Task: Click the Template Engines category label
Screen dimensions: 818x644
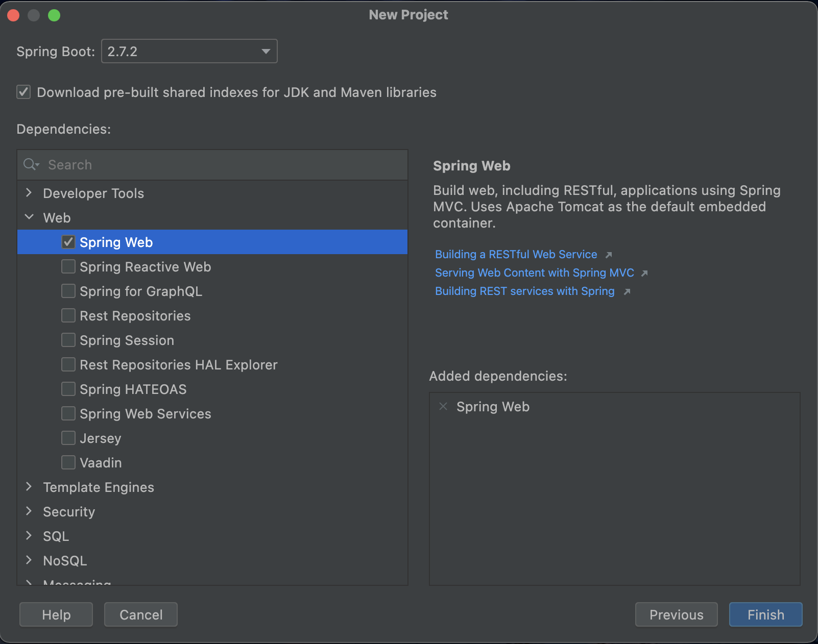Action: pyautogui.click(x=99, y=487)
